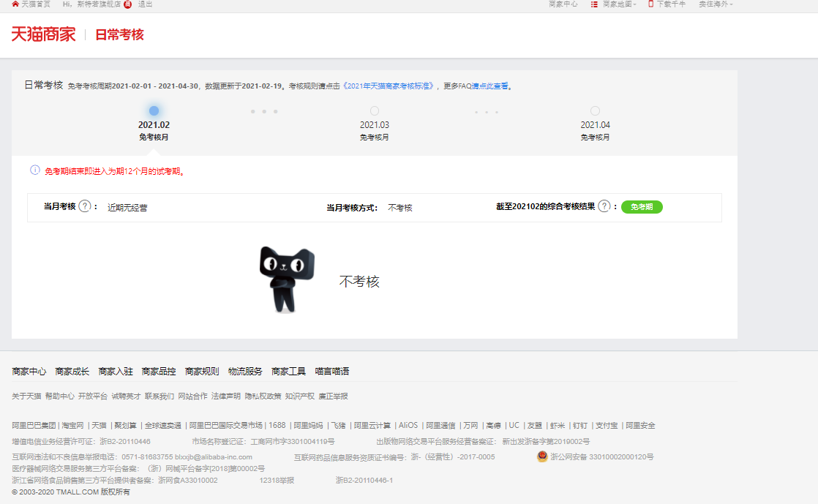Open 商家品控 in the footer navigation
The height and width of the screenshot is (504, 818).
pos(159,372)
